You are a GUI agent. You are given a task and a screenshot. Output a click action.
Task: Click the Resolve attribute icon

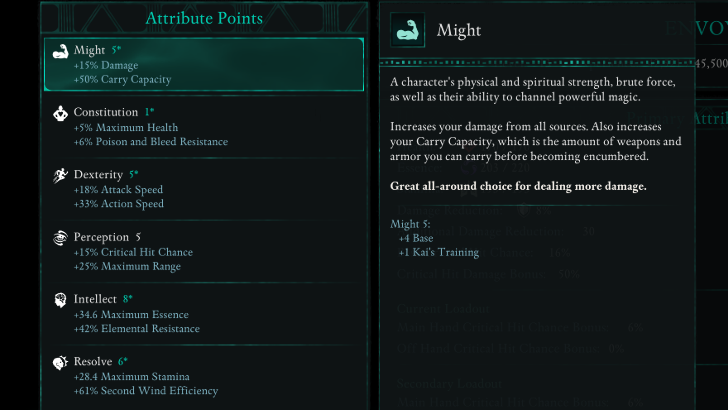[x=59, y=362]
